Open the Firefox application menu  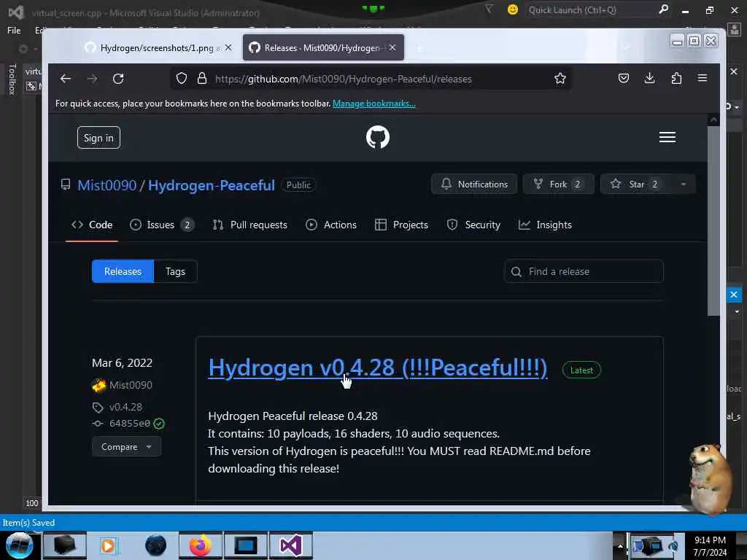pyautogui.click(x=703, y=78)
